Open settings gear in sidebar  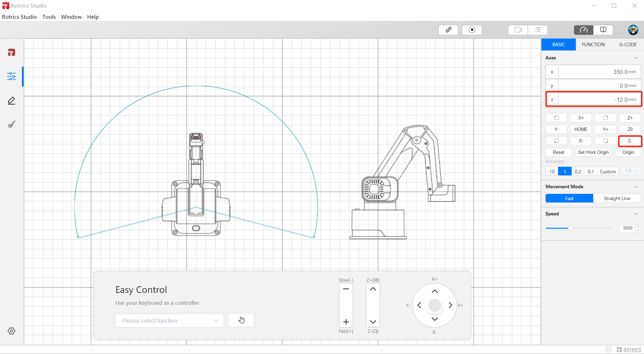pos(11,331)
